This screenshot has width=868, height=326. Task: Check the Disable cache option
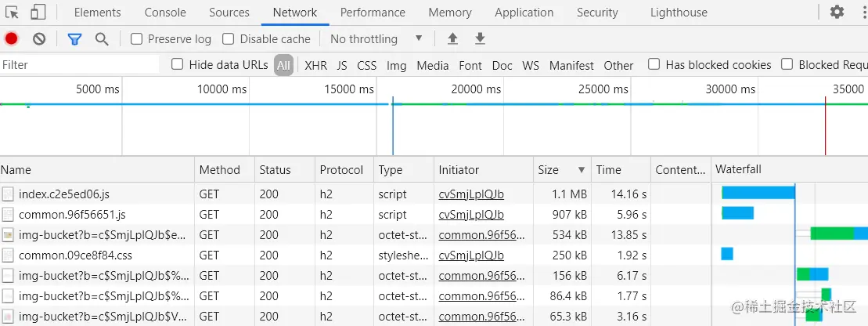pos(229,39)
